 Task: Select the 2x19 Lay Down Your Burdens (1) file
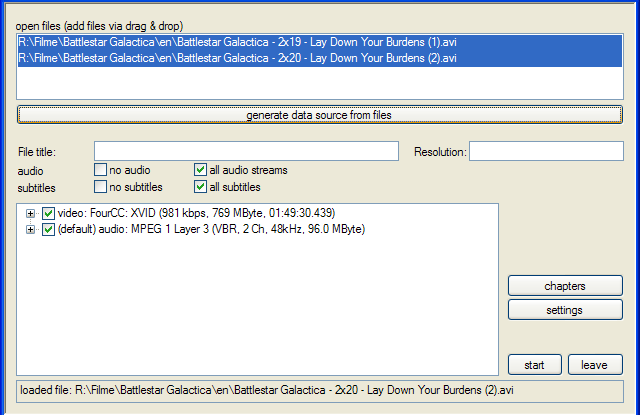click(x=237, y=43)
